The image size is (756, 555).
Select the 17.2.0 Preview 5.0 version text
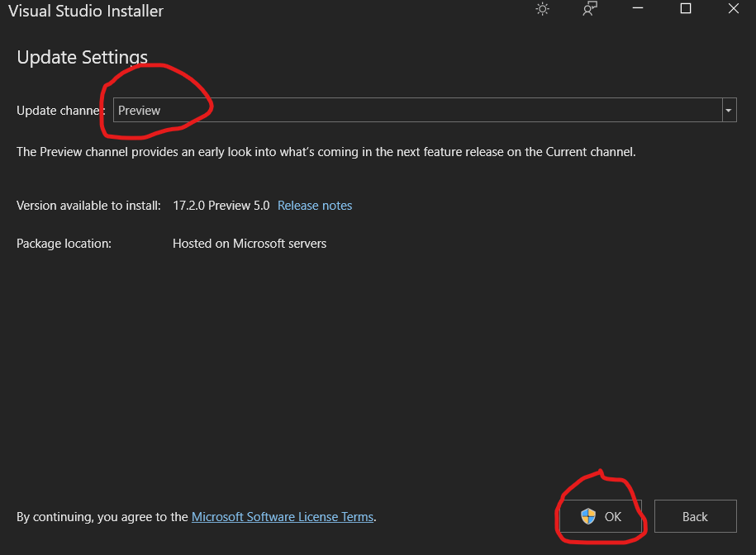[221, 206]
